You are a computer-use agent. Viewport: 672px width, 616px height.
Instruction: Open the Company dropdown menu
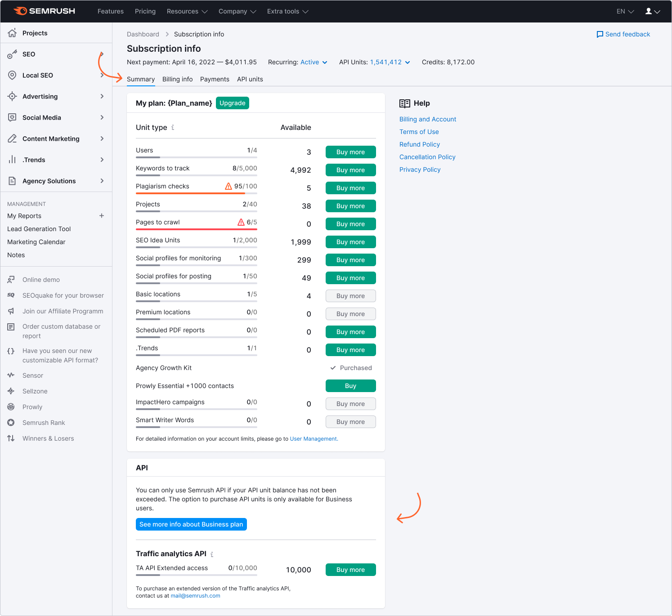tap(237, 11)
